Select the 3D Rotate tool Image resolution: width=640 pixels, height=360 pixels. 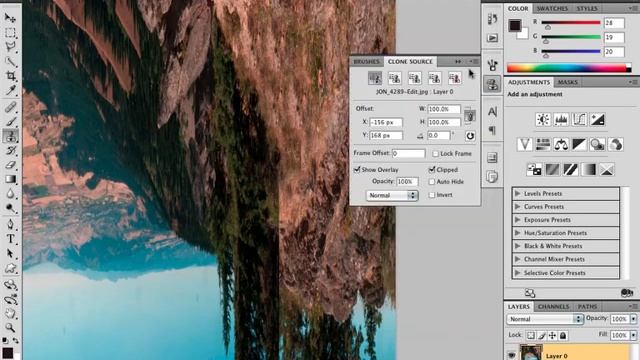coord(10,285)
